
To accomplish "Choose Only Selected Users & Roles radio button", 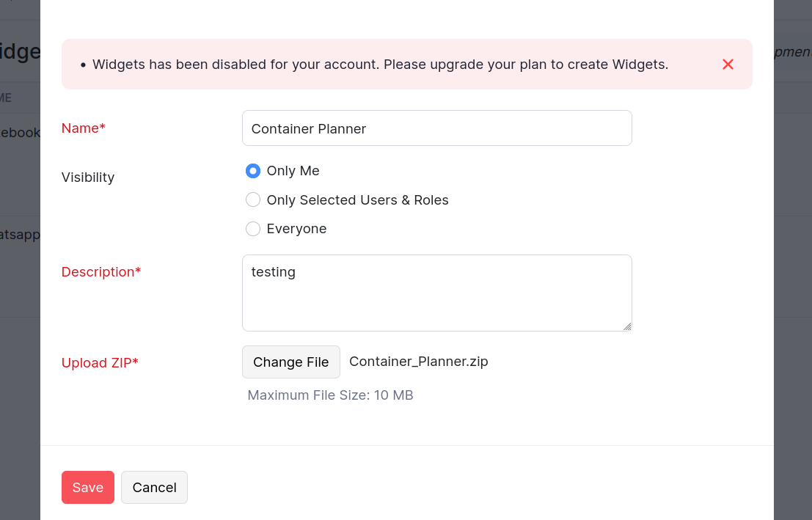I will [253, 200].
